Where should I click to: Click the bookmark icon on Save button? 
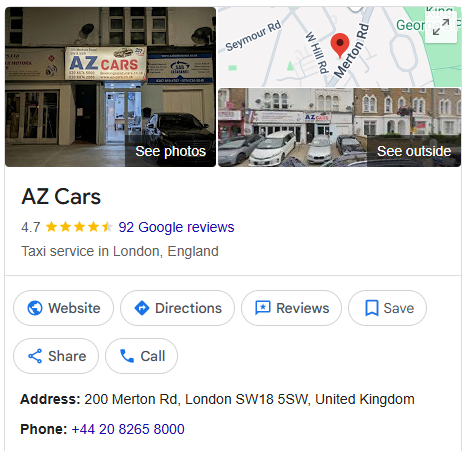[x=371, y=308]
